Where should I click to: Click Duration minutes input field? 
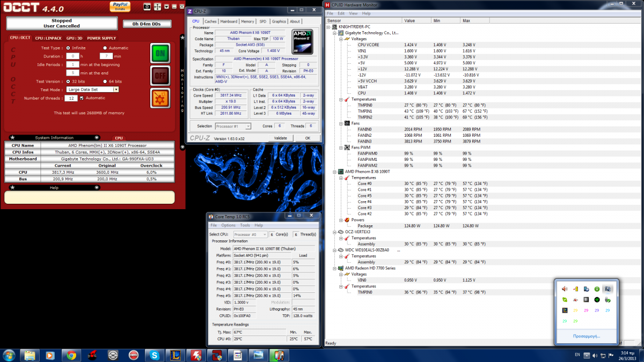(106, 56)
